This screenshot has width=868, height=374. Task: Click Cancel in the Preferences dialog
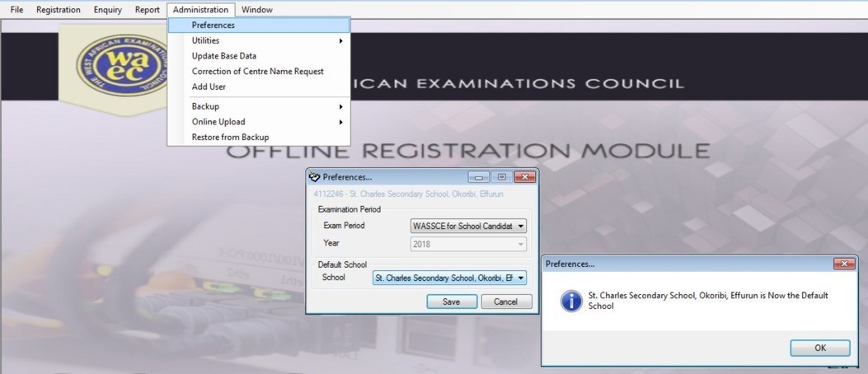tap(505, 302)
